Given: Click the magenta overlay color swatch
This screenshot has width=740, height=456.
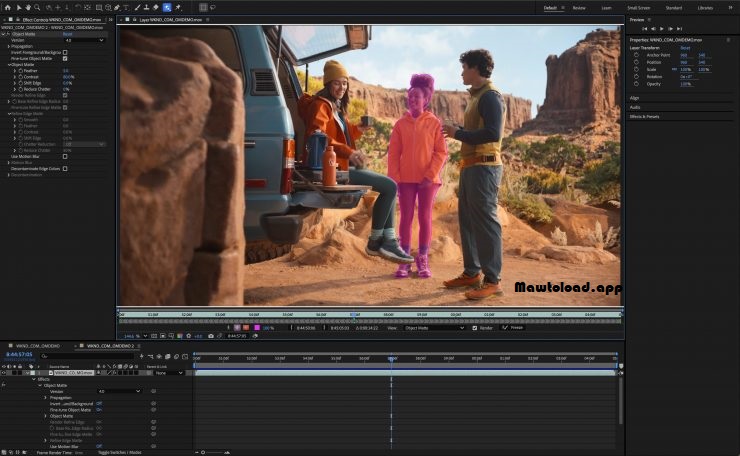Looking at the screenshot, I should [x=257, y=328].
